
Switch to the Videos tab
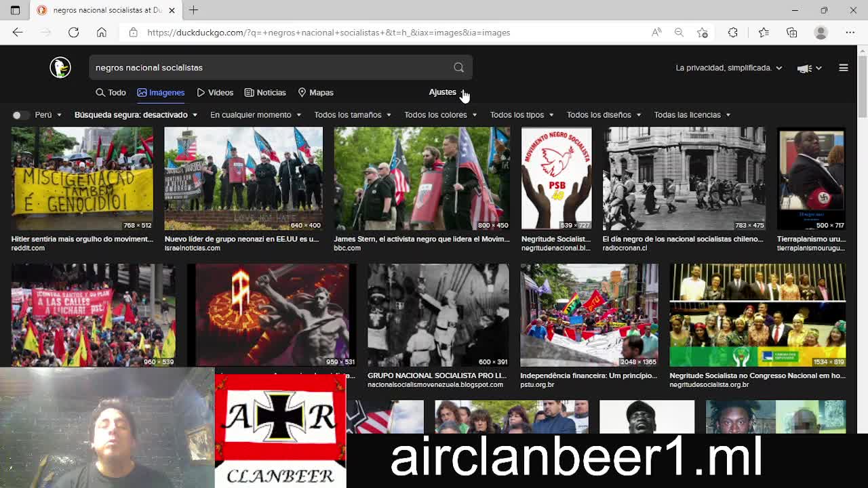coord(215,93)
